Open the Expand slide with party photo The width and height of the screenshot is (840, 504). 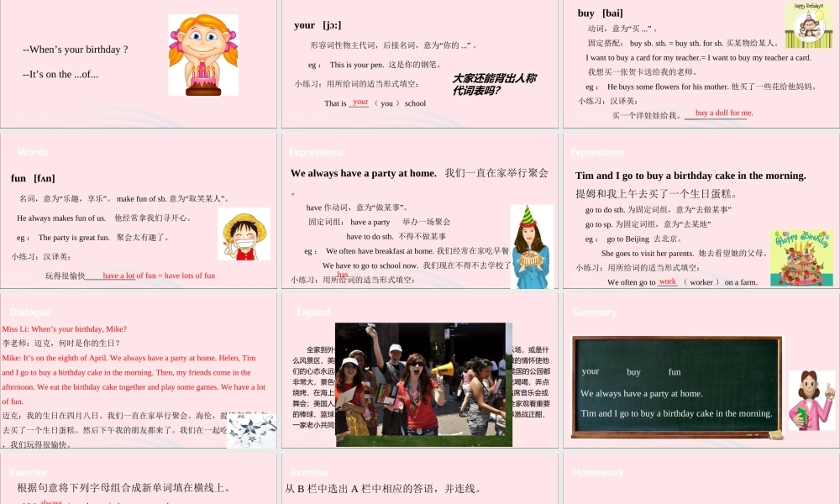pyautogui.click(x=420, y=370)
